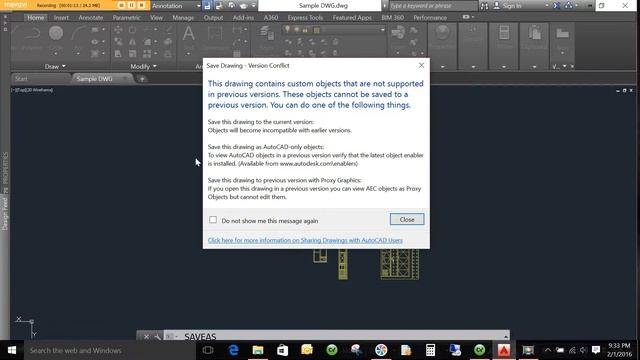Dismiss Version Conflict dialog with X
The width and height of the screenshot is (640, 360).
pyautogui.click(x=421, y=65)
